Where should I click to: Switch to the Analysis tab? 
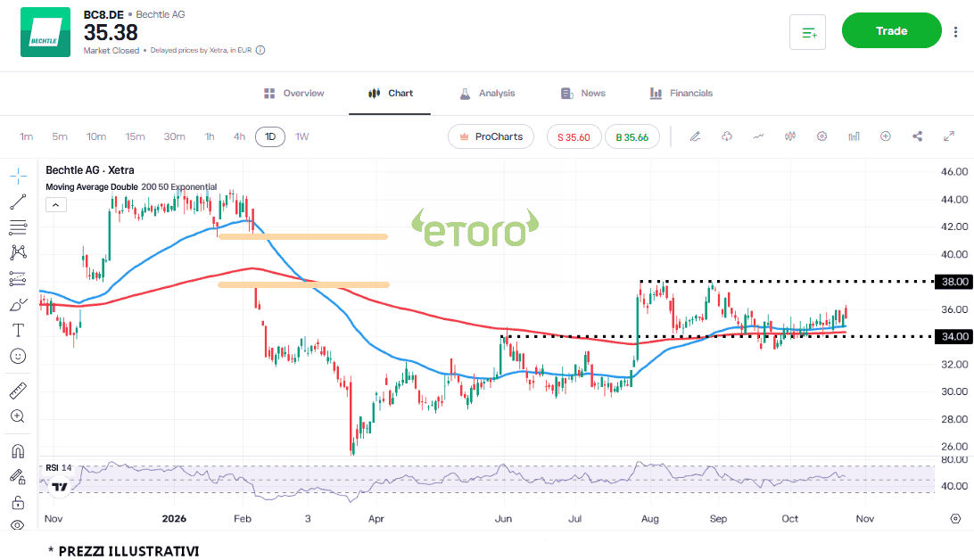click(x=488, y=93)
